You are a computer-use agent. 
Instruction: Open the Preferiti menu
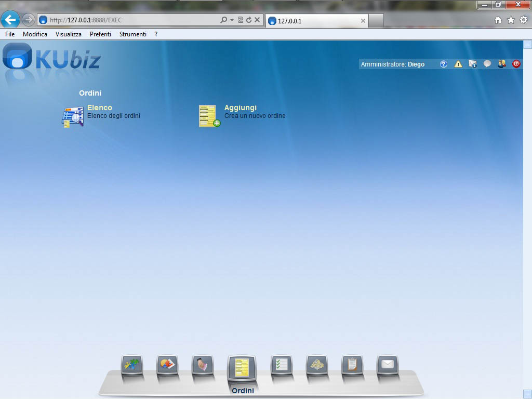(100, 34)
